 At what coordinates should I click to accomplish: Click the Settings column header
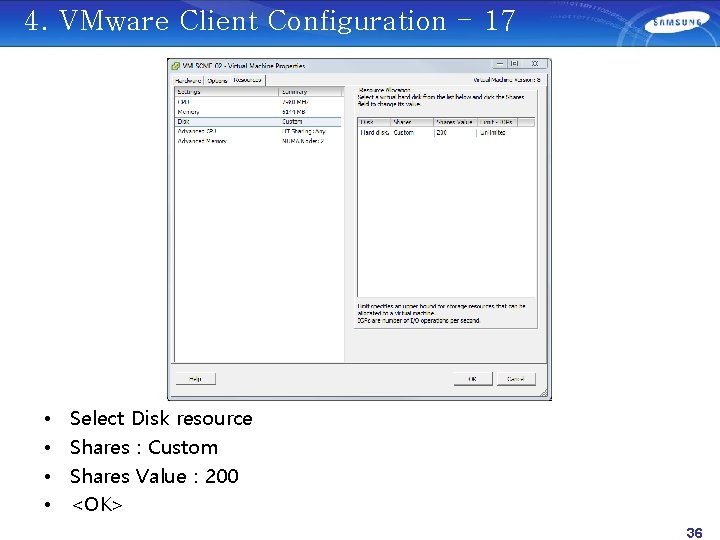click(x=227, y=92)
